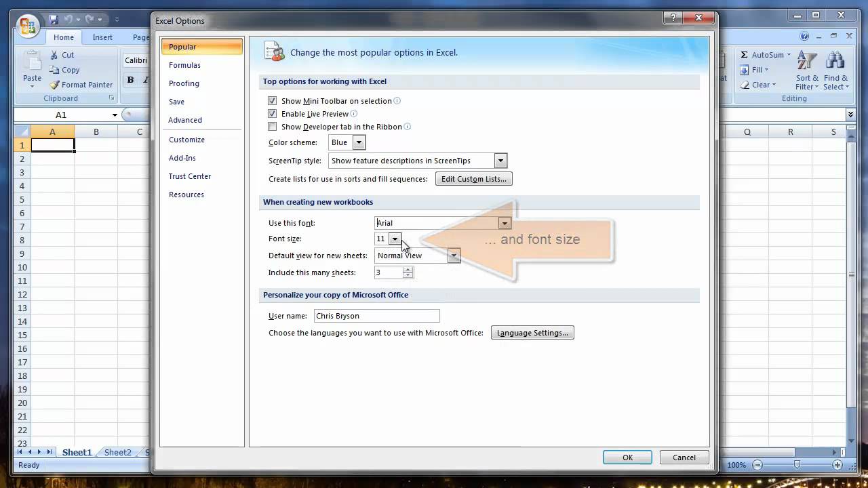Open the Use this font dropdown
Viewport: 868px width, 488px height.
click(504, 223)
